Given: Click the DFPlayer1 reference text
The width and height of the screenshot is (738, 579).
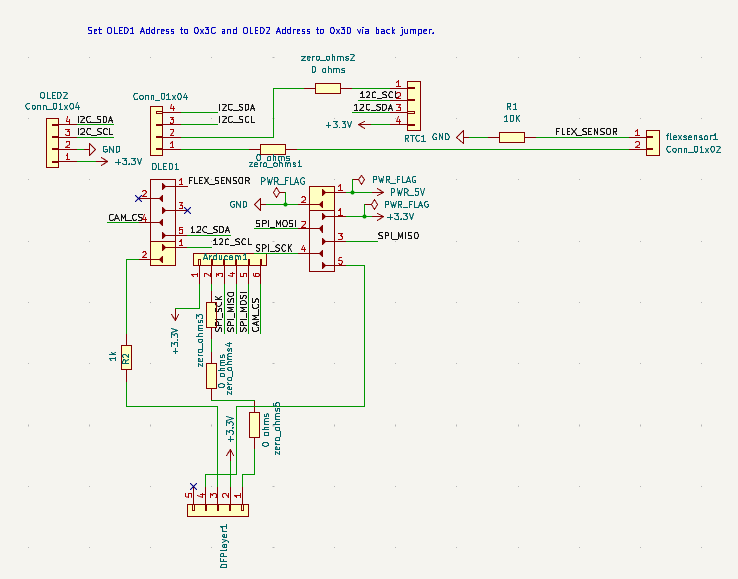Looking at the screenshot, I should tap(224, 547).
